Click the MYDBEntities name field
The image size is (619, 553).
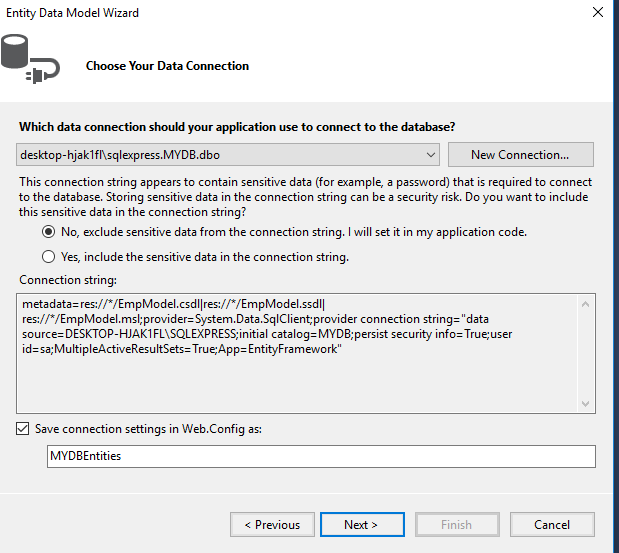(x=321, y=456)
